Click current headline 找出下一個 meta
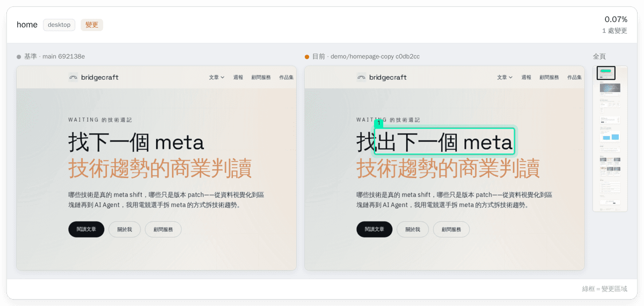Image resolution: width=644 pixels, height=306 pixels. pos(435,143)
